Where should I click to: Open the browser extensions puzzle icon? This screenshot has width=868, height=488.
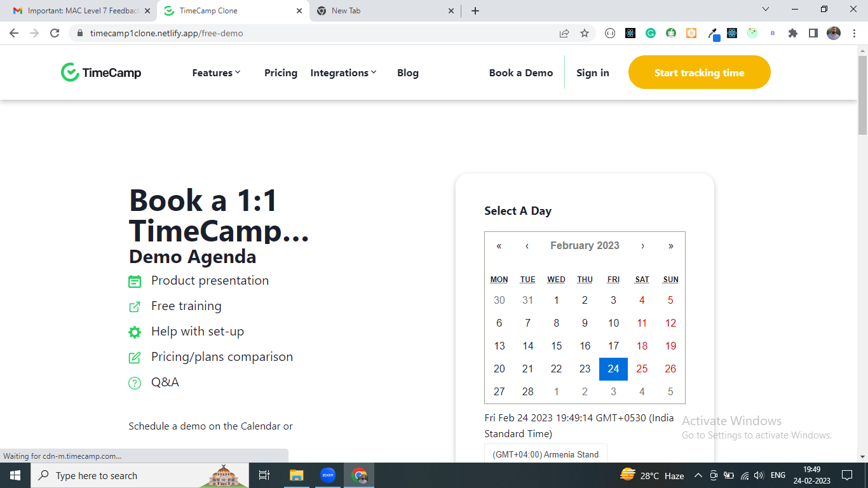tap(793, 32)
